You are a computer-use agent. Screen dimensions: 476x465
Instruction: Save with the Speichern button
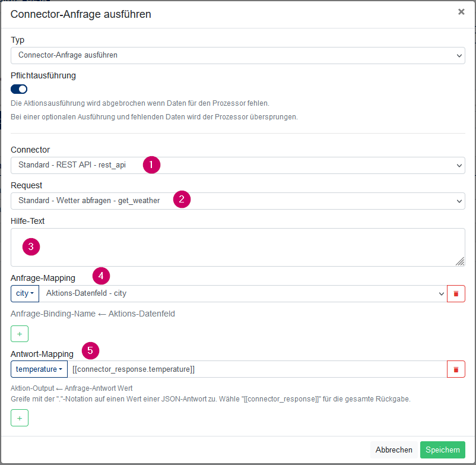pyautogui.click(x=442, y=450)
